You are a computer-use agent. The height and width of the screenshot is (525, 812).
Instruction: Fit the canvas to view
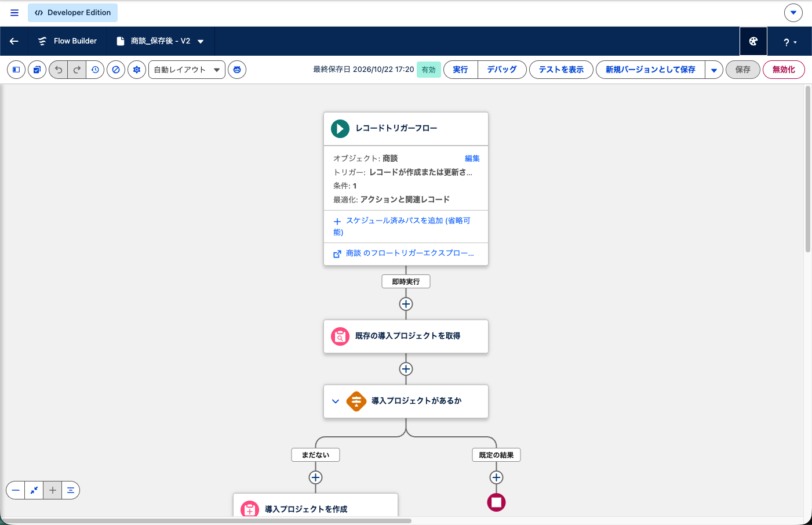click(x=34, y=490)
